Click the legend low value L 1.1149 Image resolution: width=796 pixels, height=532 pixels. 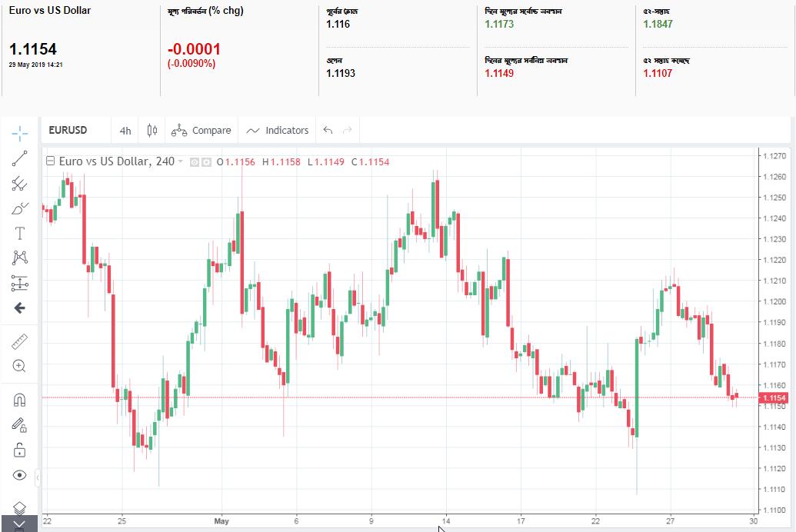(x=326, y=162)
